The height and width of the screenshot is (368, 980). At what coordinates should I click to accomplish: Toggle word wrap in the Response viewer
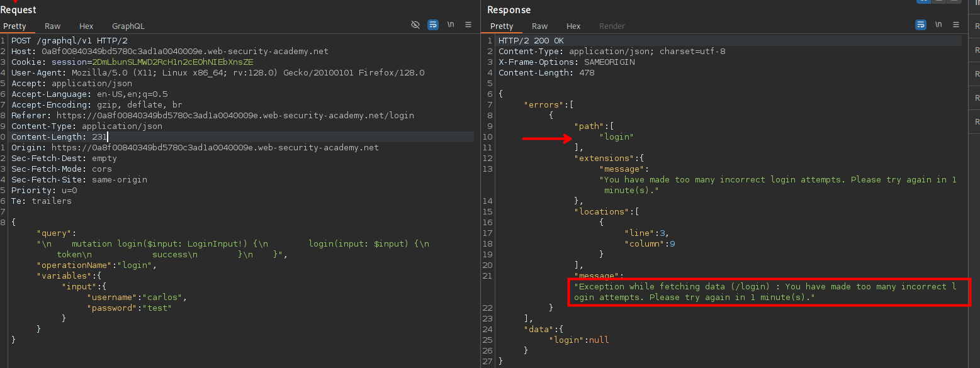coord(921,25)
